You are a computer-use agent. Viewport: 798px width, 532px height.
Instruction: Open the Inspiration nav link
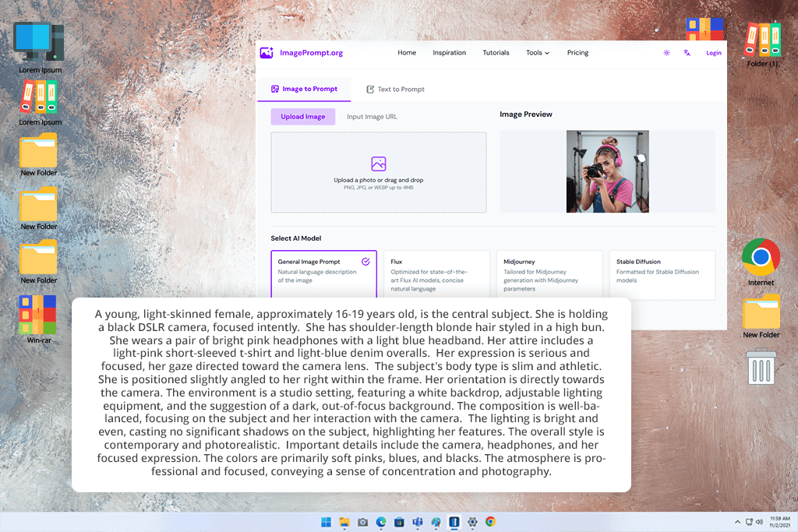point(450,53)
